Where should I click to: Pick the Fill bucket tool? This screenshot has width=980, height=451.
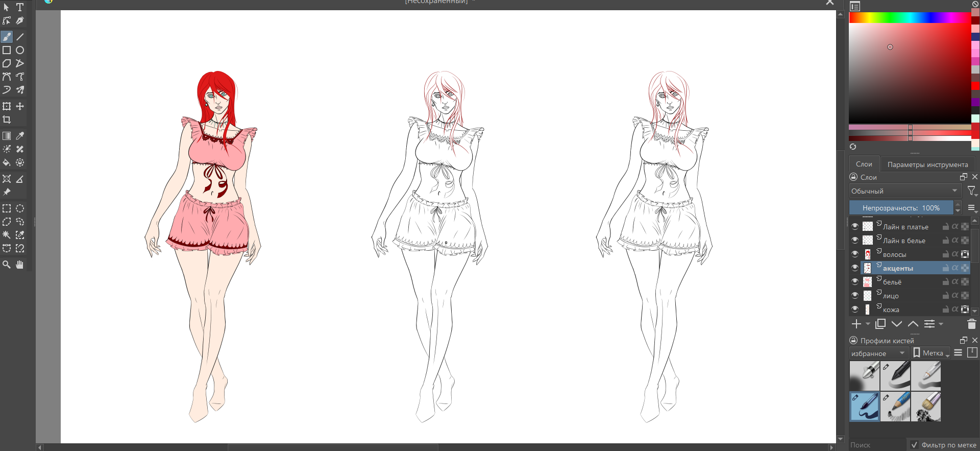[7, 162]
